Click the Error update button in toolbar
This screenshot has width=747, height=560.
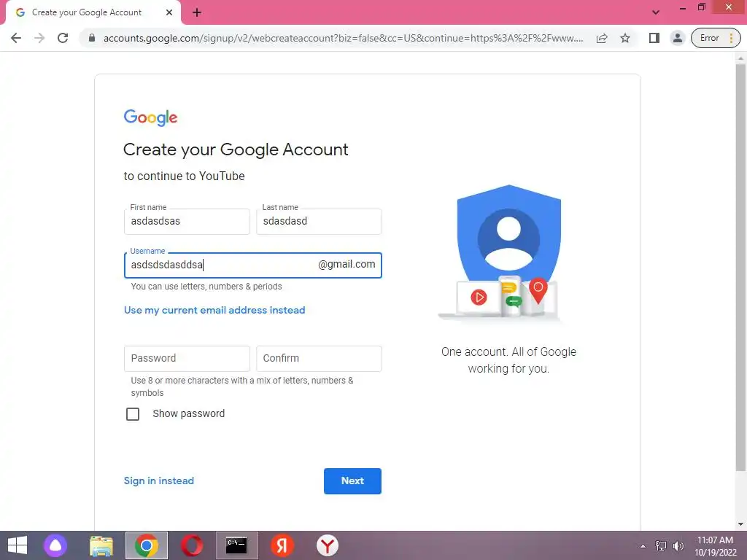[716, 38]
